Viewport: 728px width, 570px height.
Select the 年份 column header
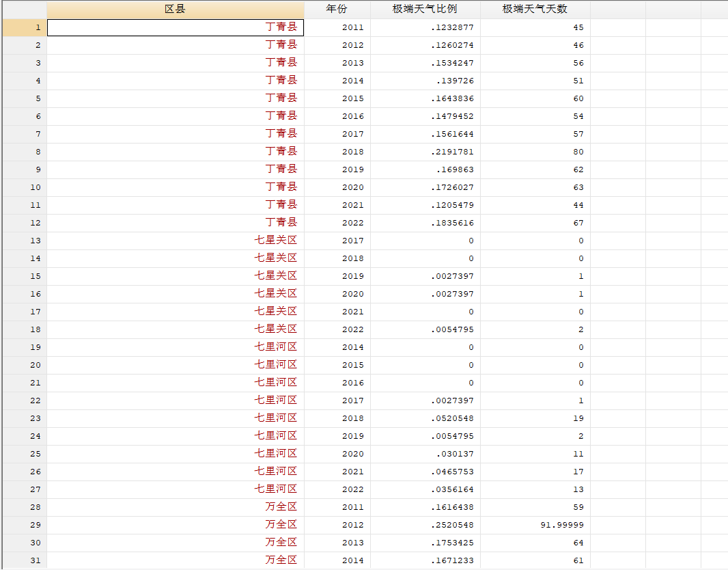(337, 10)
